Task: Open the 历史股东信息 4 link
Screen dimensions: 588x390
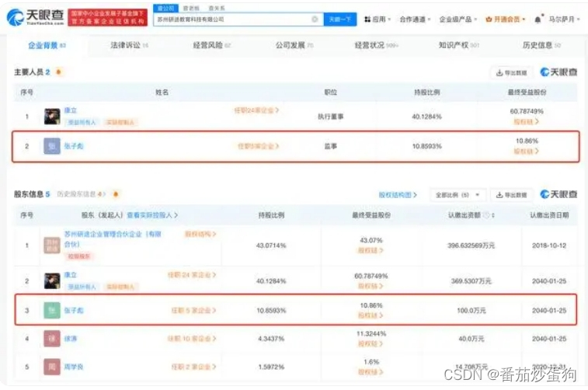Action: pos(82,194)
